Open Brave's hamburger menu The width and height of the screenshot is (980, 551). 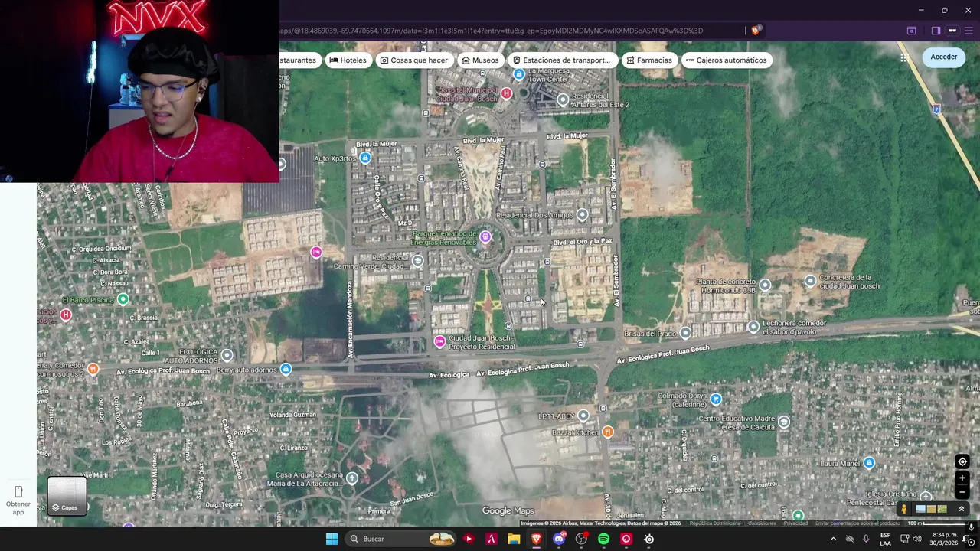(x=969, y=31)
